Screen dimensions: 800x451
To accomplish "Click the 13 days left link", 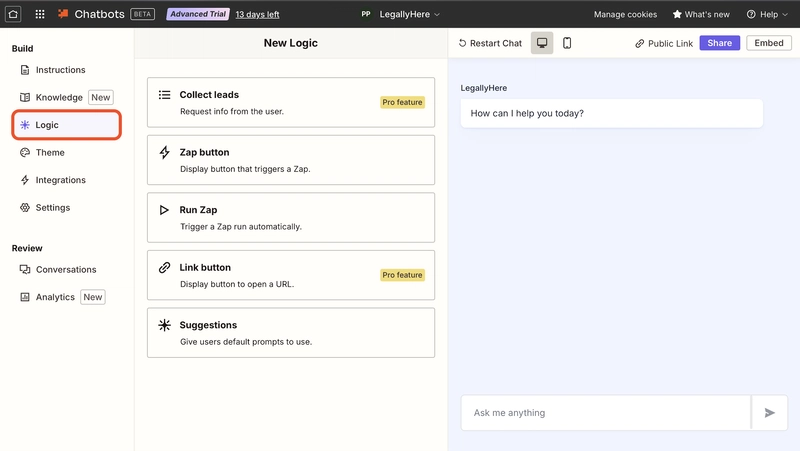I will coord(257,14).
